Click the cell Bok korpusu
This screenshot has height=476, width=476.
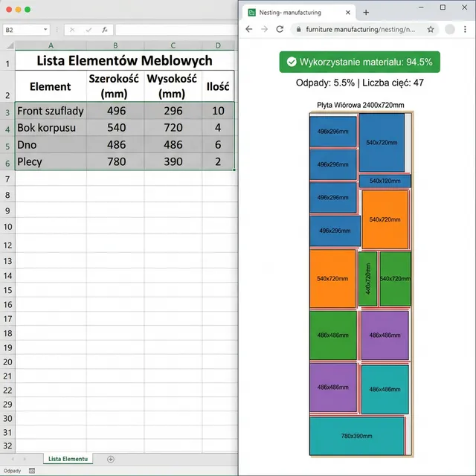click(51, 127)
